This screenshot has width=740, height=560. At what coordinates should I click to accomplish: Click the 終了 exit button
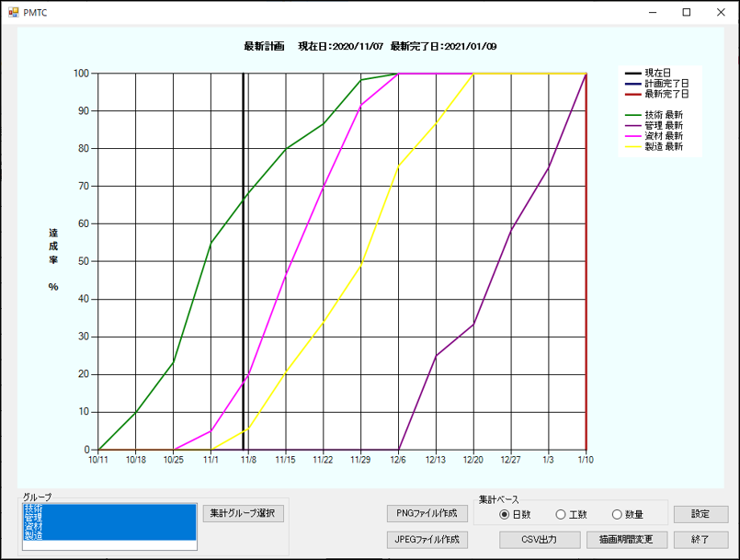700,540
